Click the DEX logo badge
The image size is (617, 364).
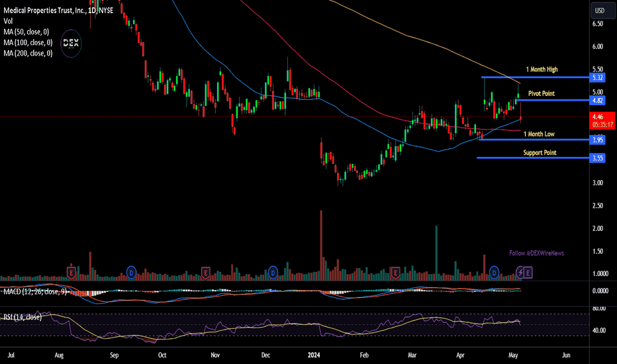71,43
